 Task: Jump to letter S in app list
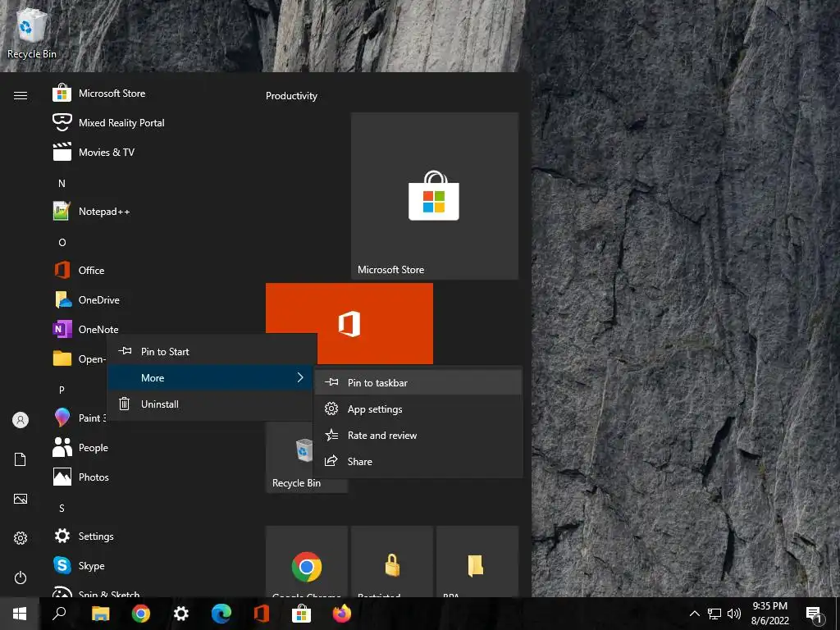pos(62,508)
